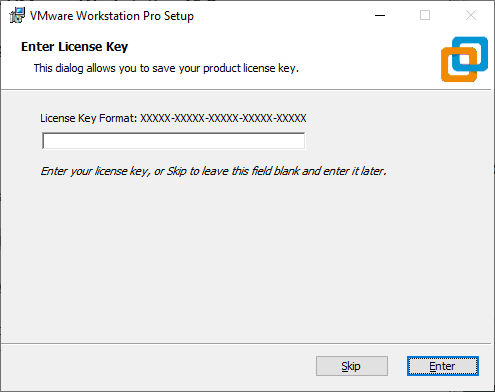
Task: Close the VMware Workstation Pro Setup dialog
Action: click(471, 15)
